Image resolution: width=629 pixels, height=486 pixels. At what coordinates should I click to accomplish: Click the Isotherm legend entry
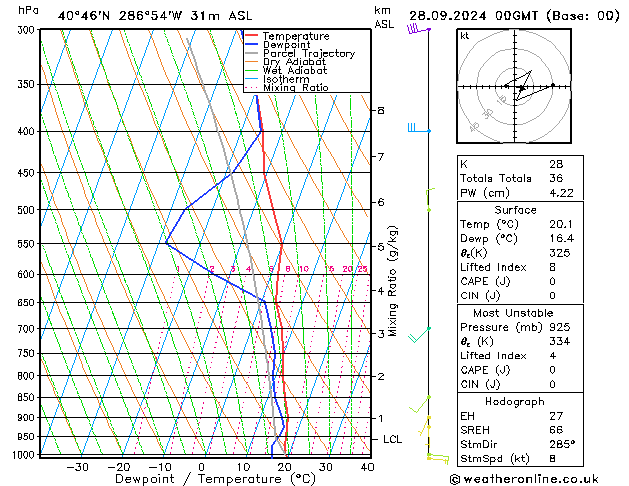click(286, 79)
